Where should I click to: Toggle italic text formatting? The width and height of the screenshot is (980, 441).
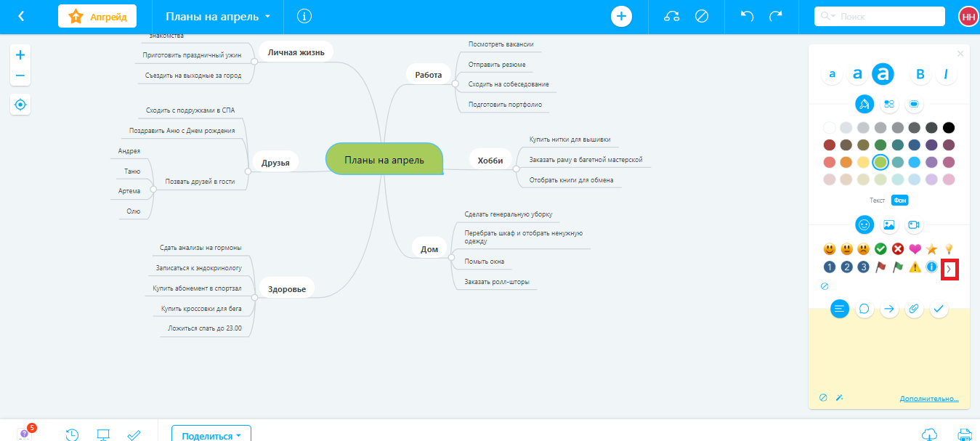click(945, 73)
